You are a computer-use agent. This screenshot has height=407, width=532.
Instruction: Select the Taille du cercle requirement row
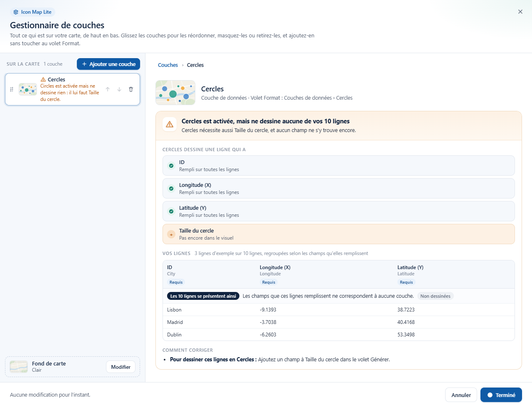(x=339, y=234)
